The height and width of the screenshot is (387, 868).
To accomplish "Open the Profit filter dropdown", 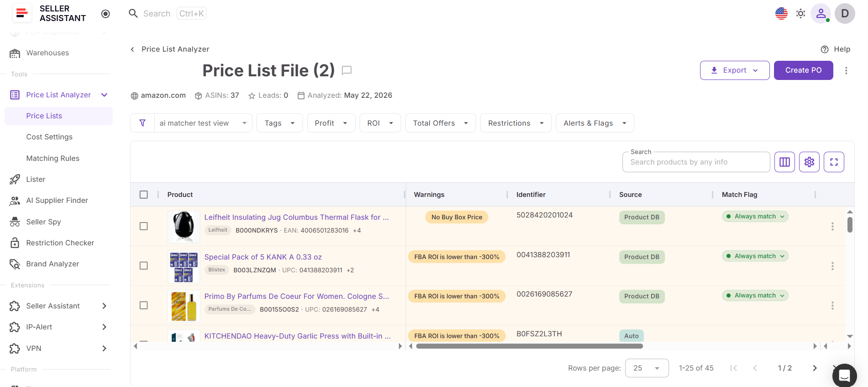I will click(x=331, y=123).
